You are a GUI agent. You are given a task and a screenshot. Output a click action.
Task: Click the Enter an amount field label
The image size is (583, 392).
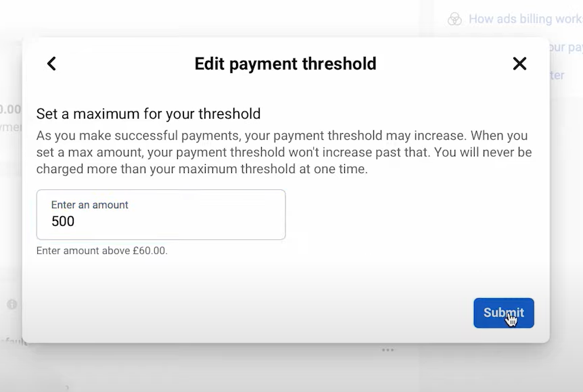point(90,205)
